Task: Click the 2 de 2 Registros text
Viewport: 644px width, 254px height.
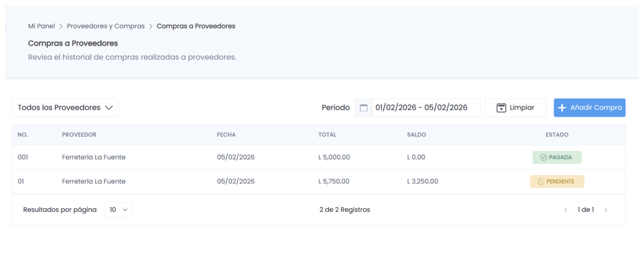Action: point(345,210)
